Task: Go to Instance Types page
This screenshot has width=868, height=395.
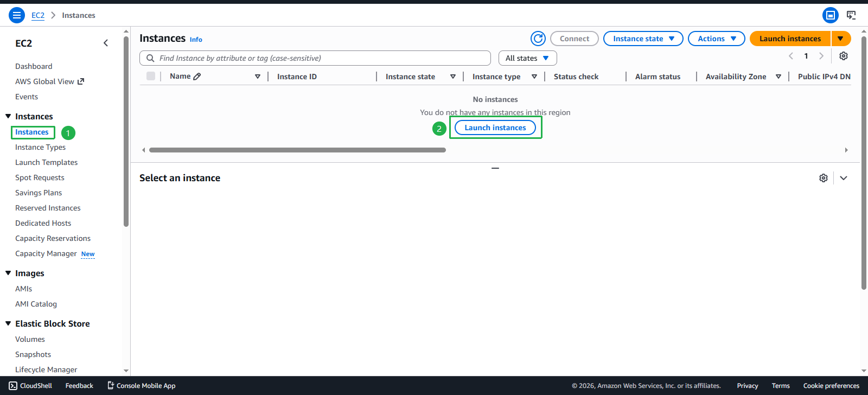Action: (40, 147)
